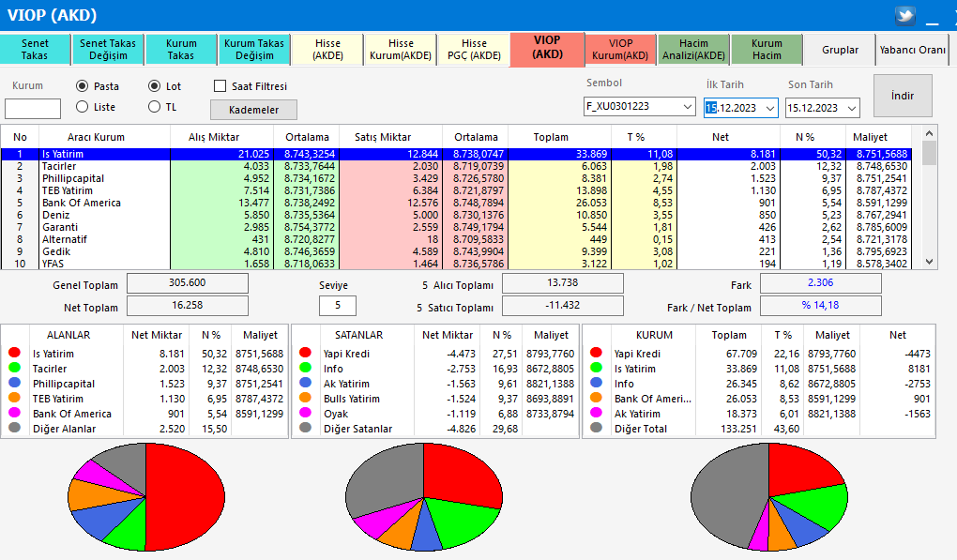Click the İndir button
This screenshot has width=957, height=560.
pyautogui.click(x=903, y=96)
